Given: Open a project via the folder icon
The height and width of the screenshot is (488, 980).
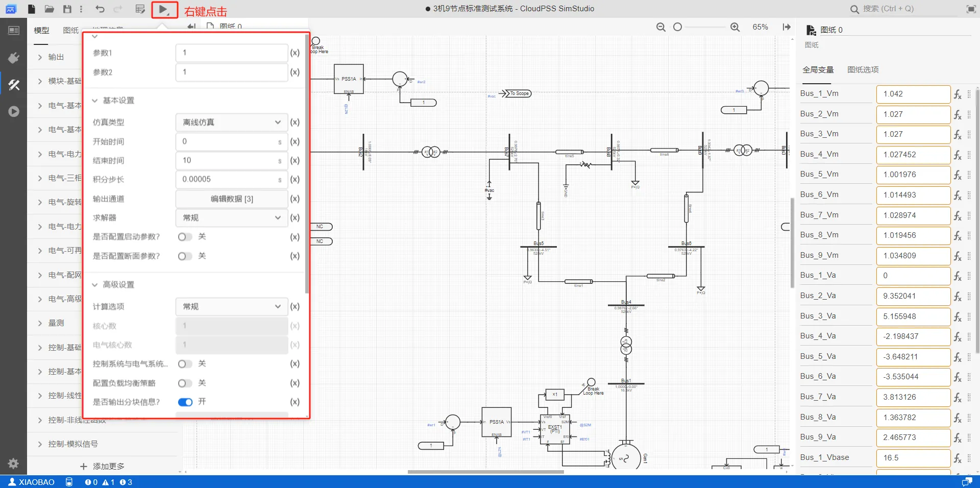Looking at the screenshot, I should point(50,9).
